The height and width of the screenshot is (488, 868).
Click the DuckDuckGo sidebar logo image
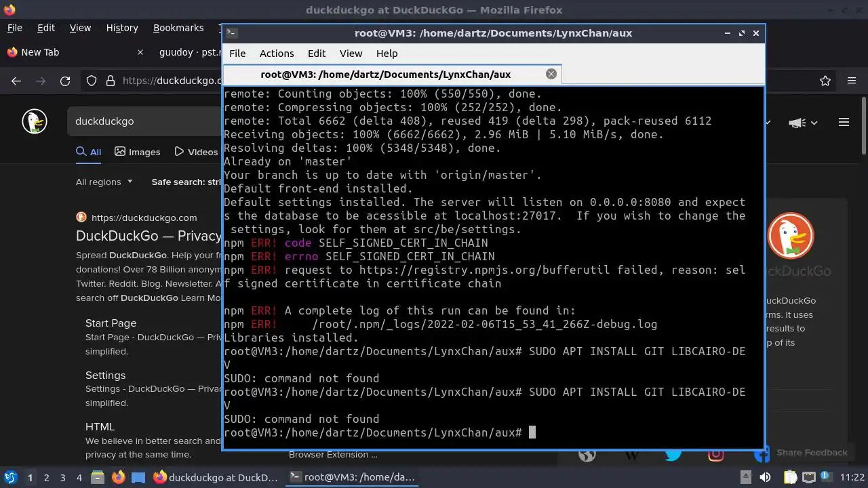790,236
